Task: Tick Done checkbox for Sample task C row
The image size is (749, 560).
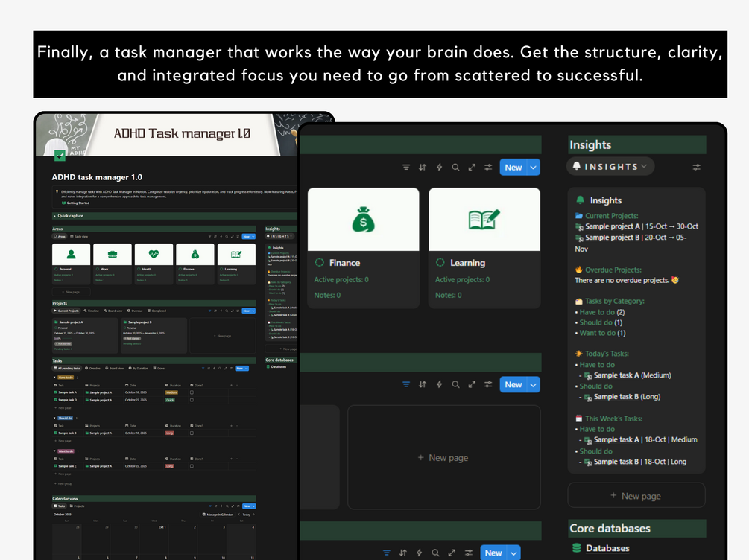Action: tap(192, 466)
